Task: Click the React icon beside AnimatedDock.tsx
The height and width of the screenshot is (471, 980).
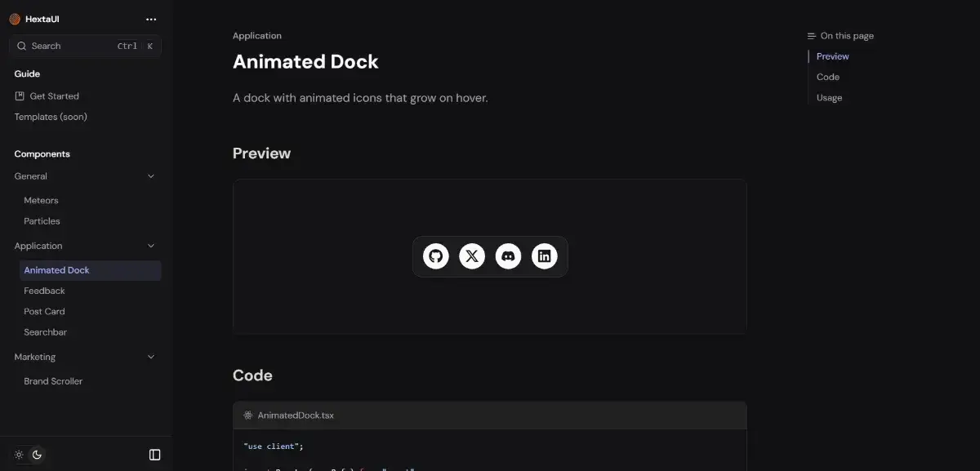Action: point(248,415)
